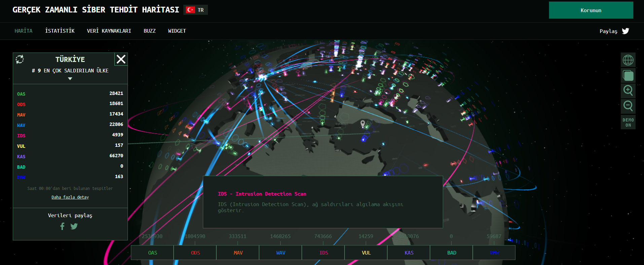Zoom out with the magnifier minus icon
The height and width of the screenshot is (265, 644).
click(x=628, y=106)
